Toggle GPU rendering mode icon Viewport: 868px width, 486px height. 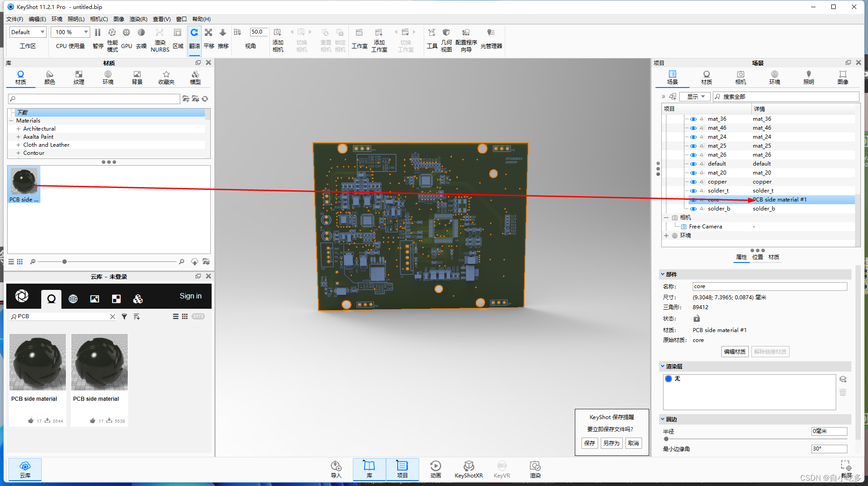pyautogui.click(x=126, y=33)
